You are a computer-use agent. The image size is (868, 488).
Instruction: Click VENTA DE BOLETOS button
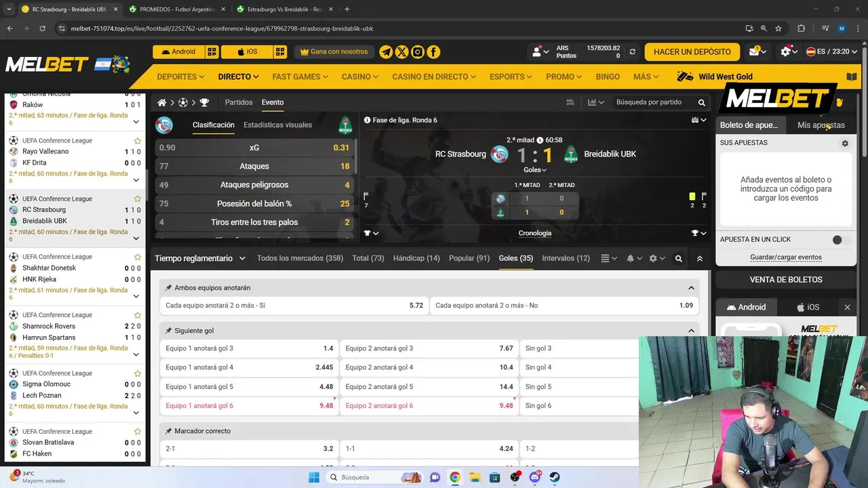coord(786,279)
